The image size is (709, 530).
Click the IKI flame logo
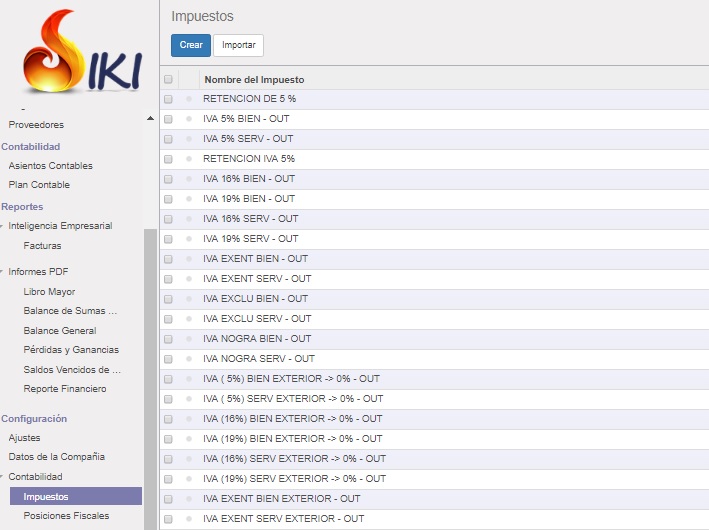pos(82,53)
